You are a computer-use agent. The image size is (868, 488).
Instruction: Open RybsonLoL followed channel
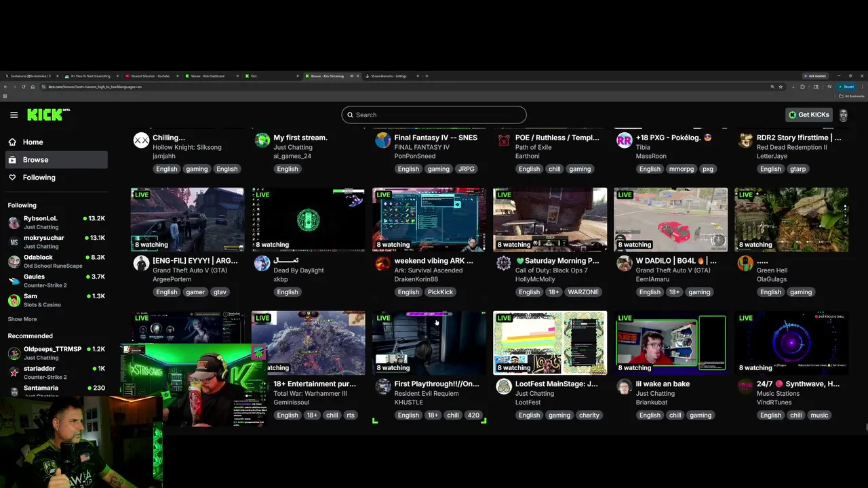click(56, 222)
